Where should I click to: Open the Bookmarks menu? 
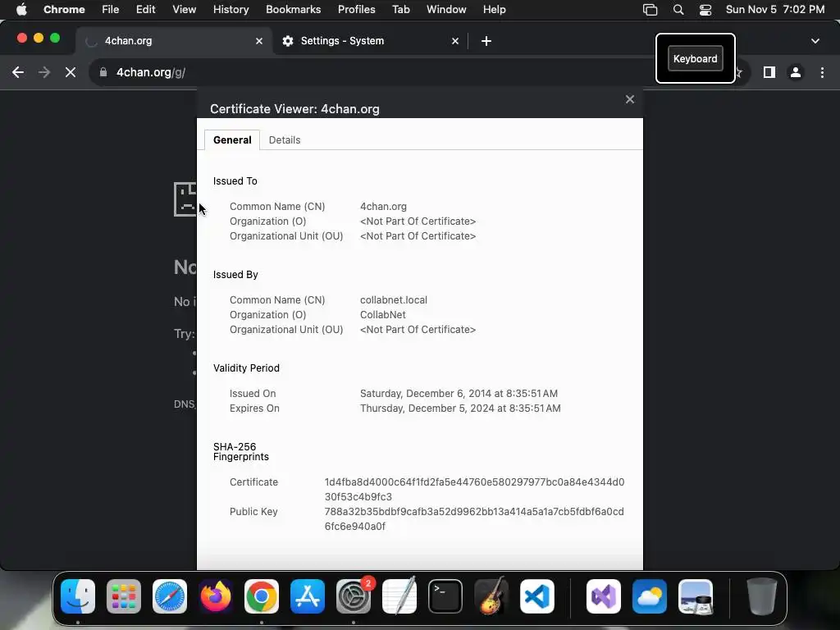293,10
